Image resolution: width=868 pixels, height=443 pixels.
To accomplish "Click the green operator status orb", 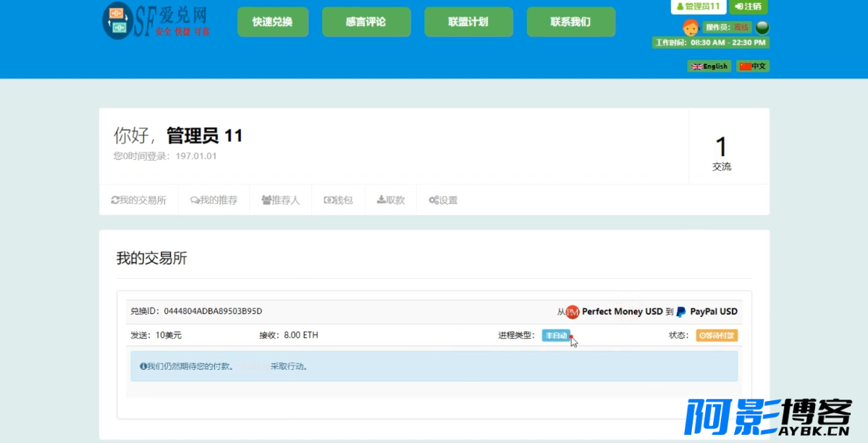I will click(x=762, y=28).
